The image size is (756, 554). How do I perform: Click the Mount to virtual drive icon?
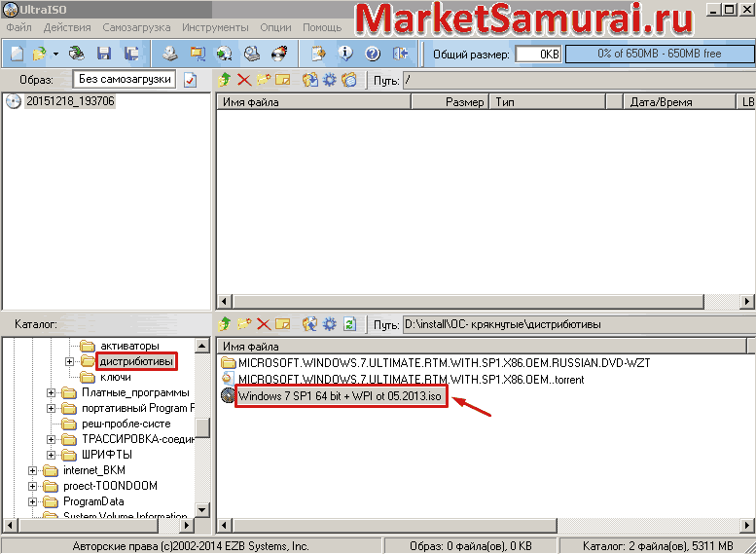pyautogui.click(x=251, y=54)
